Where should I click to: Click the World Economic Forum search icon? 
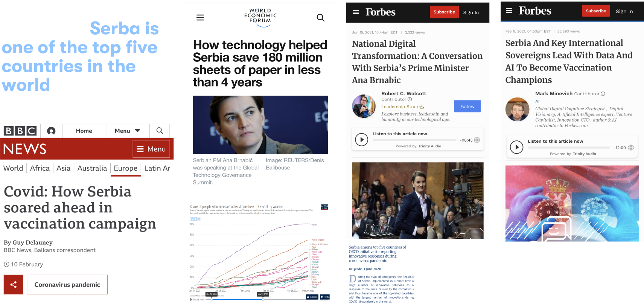click(x=320, y=17)
